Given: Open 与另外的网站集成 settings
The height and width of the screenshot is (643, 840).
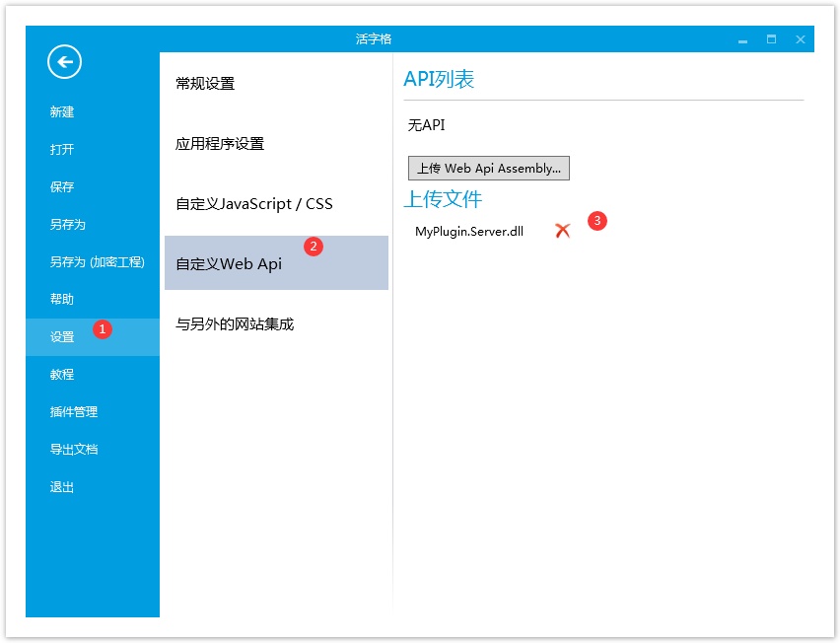Looking at the screenshot, I should point(235,324).
